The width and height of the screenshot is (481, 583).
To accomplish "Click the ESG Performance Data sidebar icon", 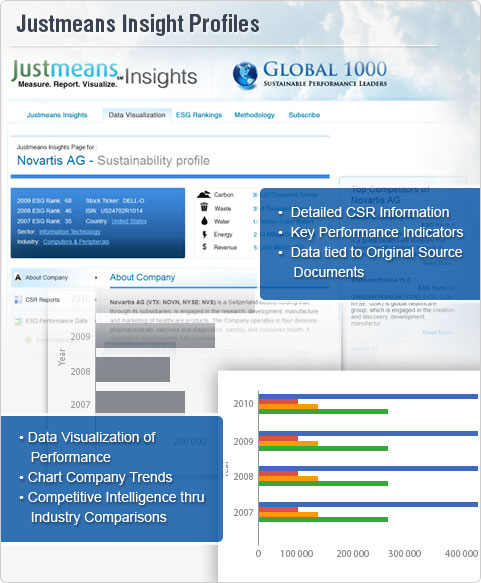I will (x=18, y=321).
